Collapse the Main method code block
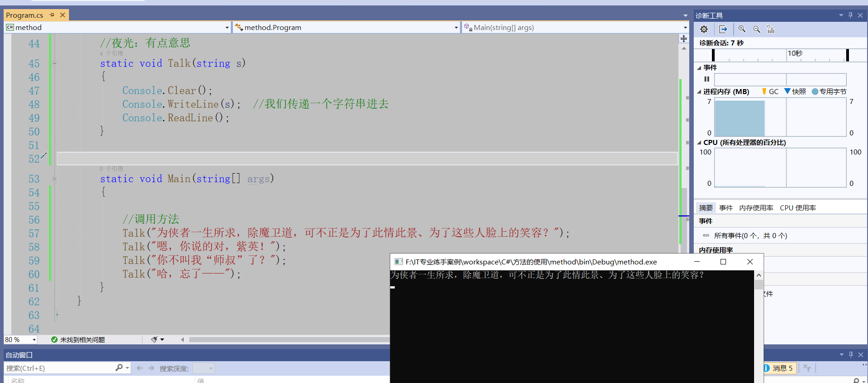 click(54, 179)
